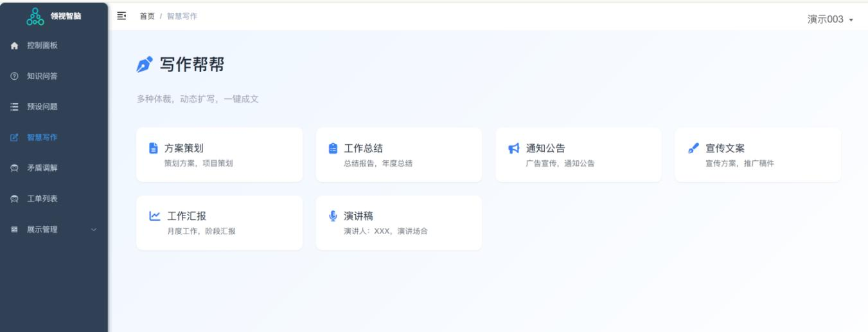This screenshot has height=332, width=868.
Task: Click the edit icon beside 智慧写作
Action: [x=15, y=138]
